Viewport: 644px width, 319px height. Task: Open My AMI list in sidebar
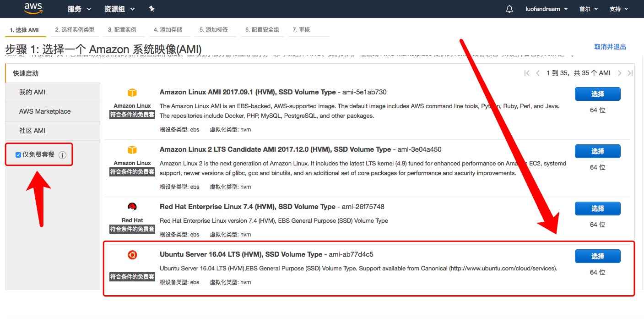click(53, 92)
